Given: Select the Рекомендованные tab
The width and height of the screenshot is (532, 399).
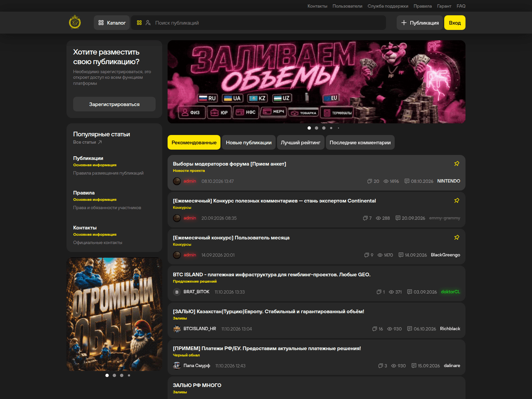Looking at the screenshot, I should coord(194,142).
